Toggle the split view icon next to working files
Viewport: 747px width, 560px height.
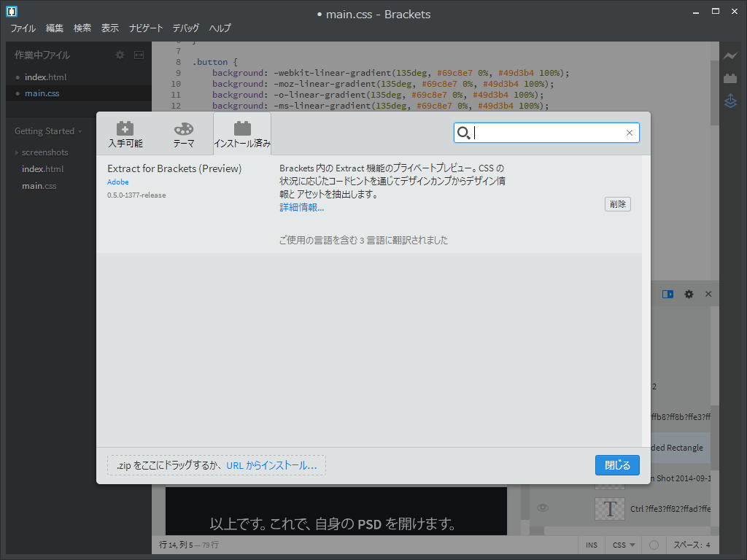[139, 54]
